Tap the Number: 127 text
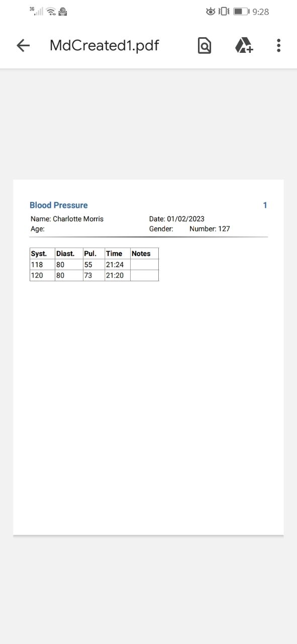The image size is (297, 644). 210,229
